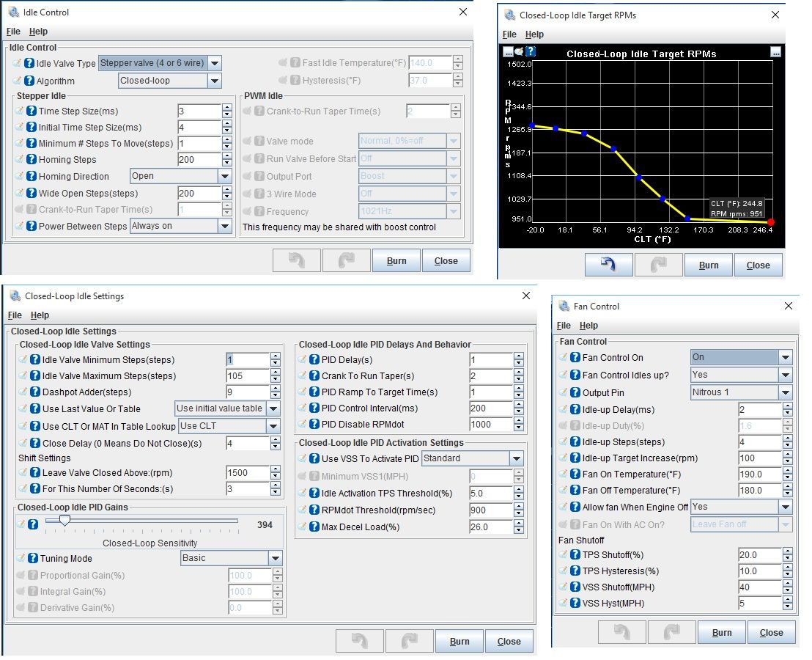Click redo arrow in Closed-Loop Idle Target RPMs window
The image size is (812, 660).
coord(658,265)
